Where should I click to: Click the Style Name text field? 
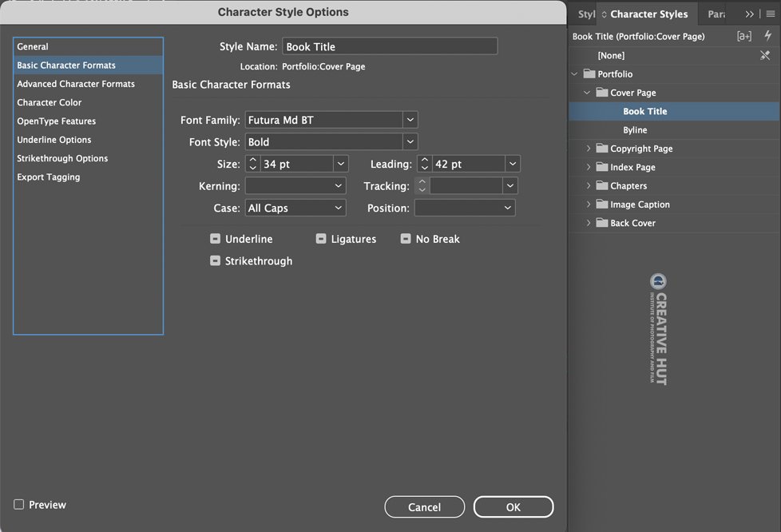390,46
